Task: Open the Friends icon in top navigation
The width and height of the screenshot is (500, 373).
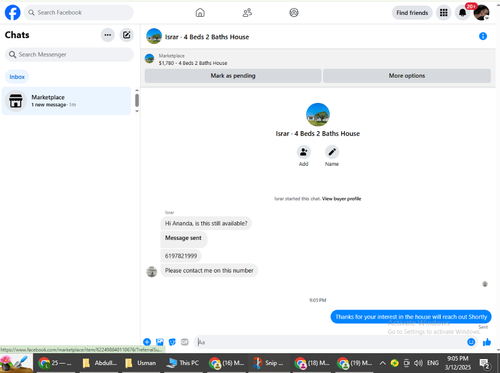Action: coord(247,13)
